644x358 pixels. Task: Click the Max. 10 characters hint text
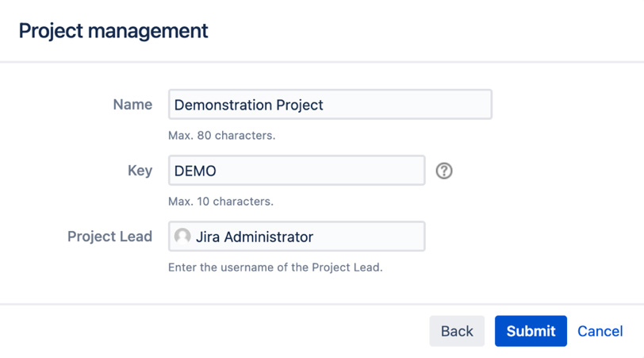pos(221,202)
